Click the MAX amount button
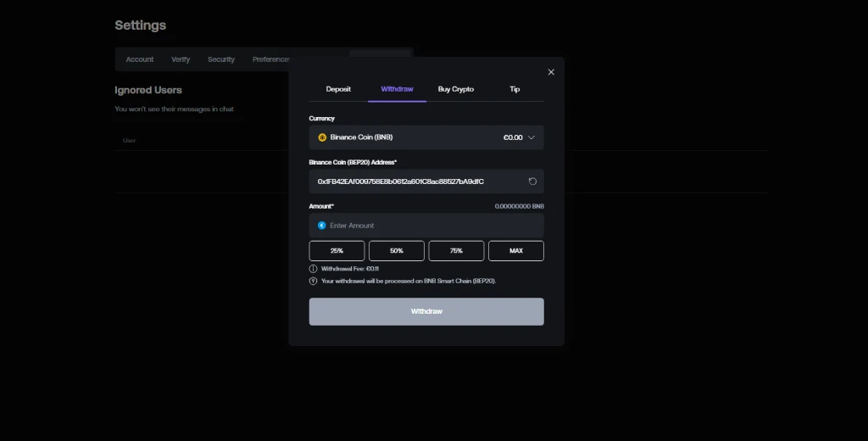The height and width of the screenshot is (441, 868). click(516, 251)
